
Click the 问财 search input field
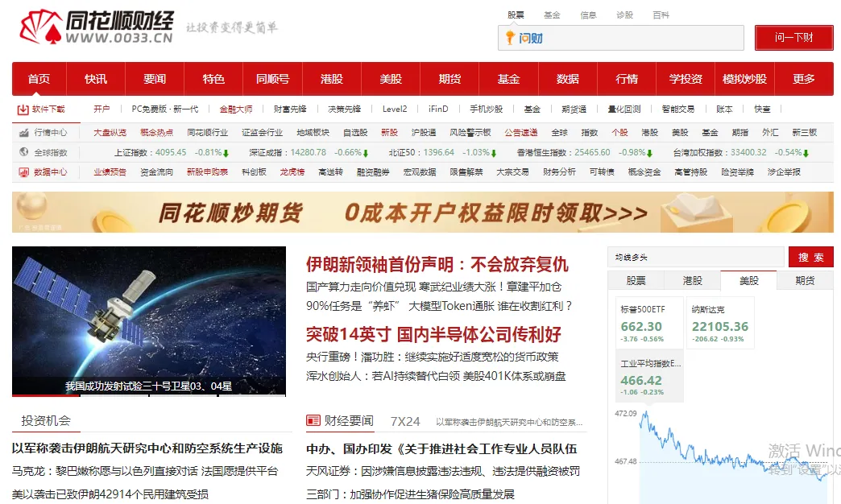621,38
